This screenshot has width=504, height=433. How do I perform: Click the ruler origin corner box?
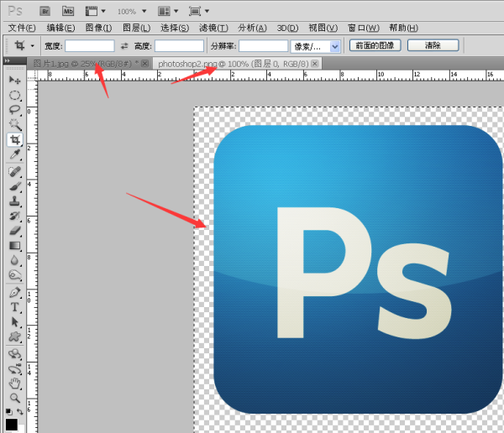pos(32,76)
